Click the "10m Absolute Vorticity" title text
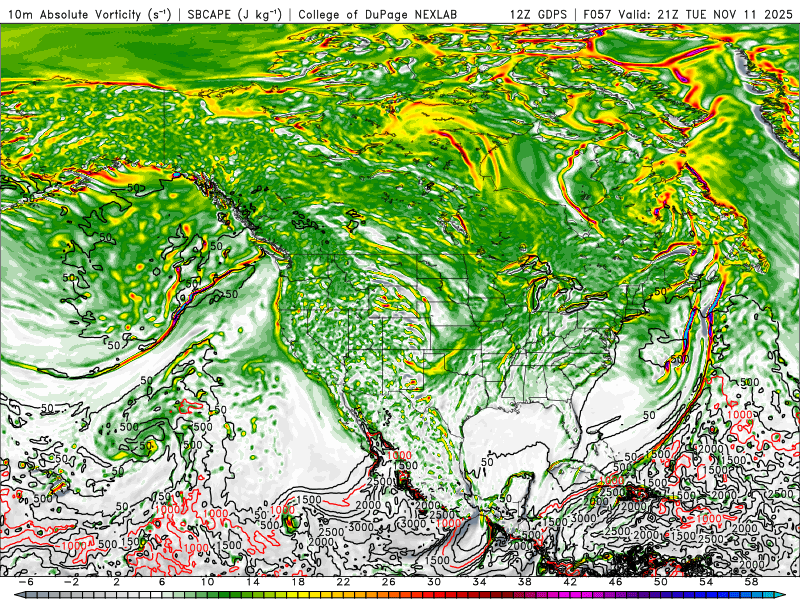 tap(74, 14)
